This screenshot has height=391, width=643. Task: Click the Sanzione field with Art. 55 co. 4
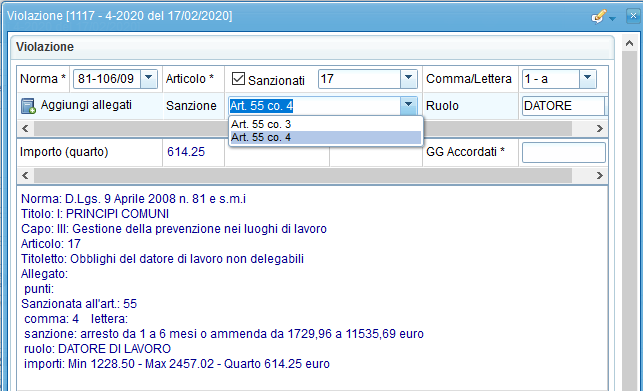click(x=314, y=105)
